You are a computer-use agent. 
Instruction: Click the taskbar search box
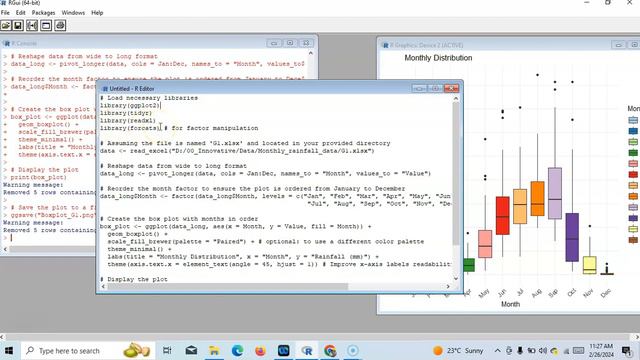tap(88, 351)
